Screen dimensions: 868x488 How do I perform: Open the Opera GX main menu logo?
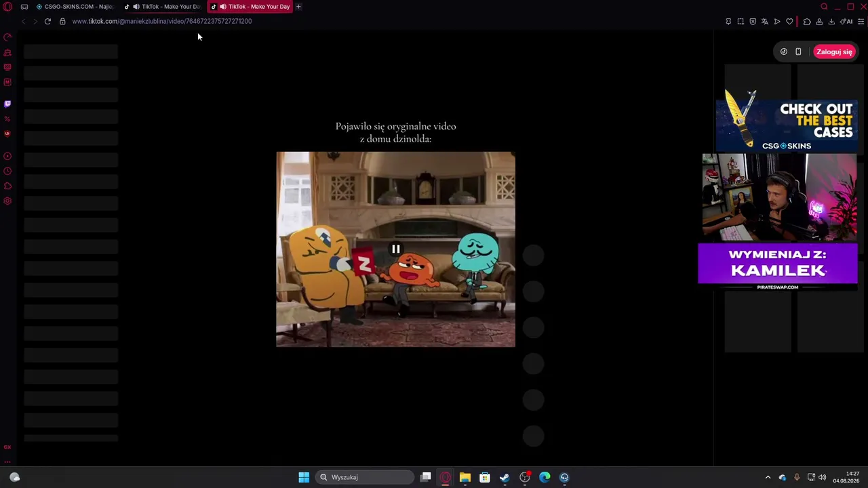(x=7, y=7)
